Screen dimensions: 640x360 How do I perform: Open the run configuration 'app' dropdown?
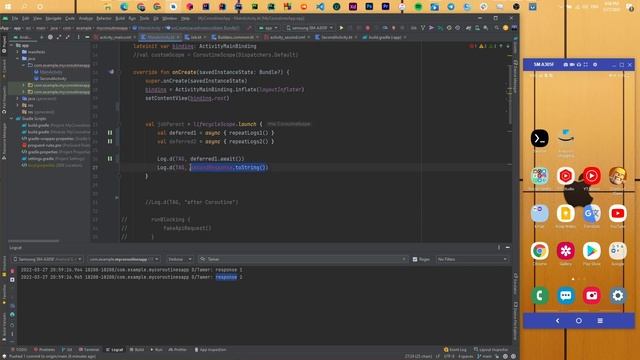268,28
